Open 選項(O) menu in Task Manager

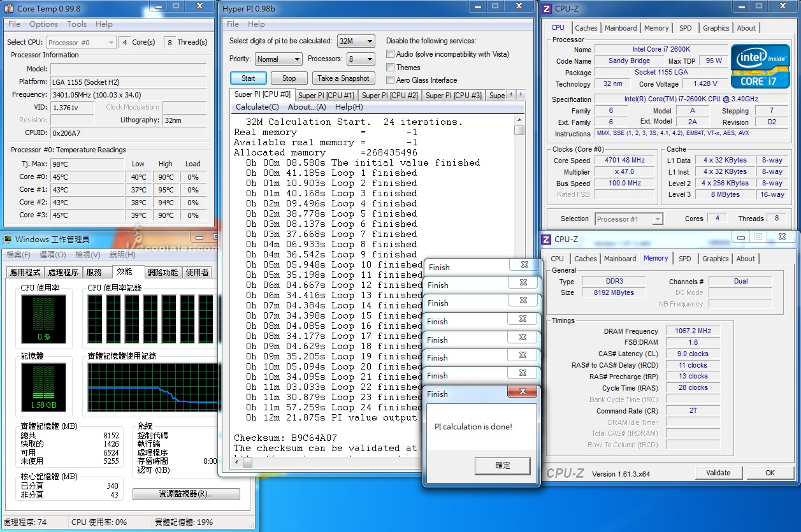click(x=53, y=255)
